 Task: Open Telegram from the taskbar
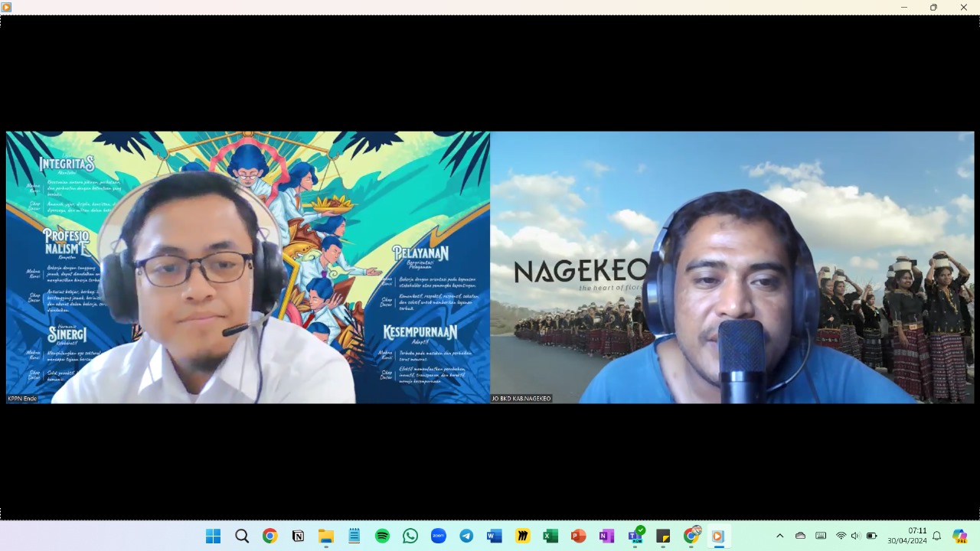point(466,536)
